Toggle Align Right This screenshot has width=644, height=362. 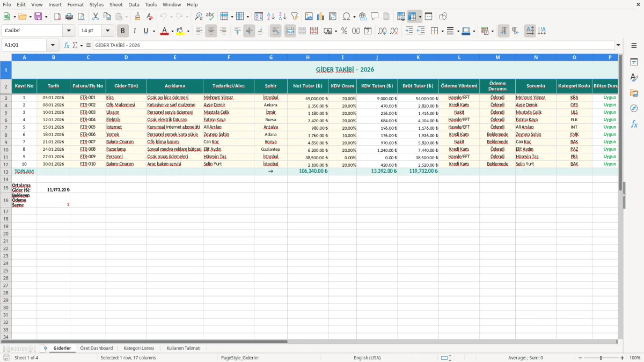click(x=223, y=31)
